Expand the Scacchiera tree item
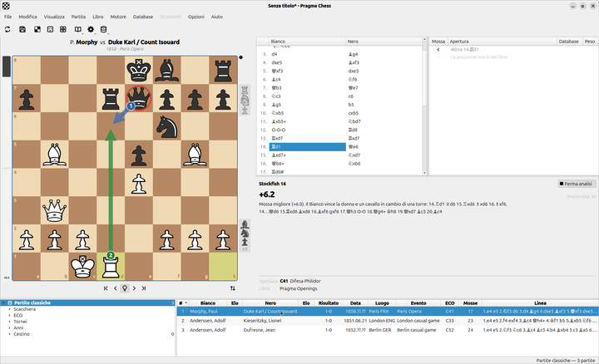The image size is (599, 364). 9,309
